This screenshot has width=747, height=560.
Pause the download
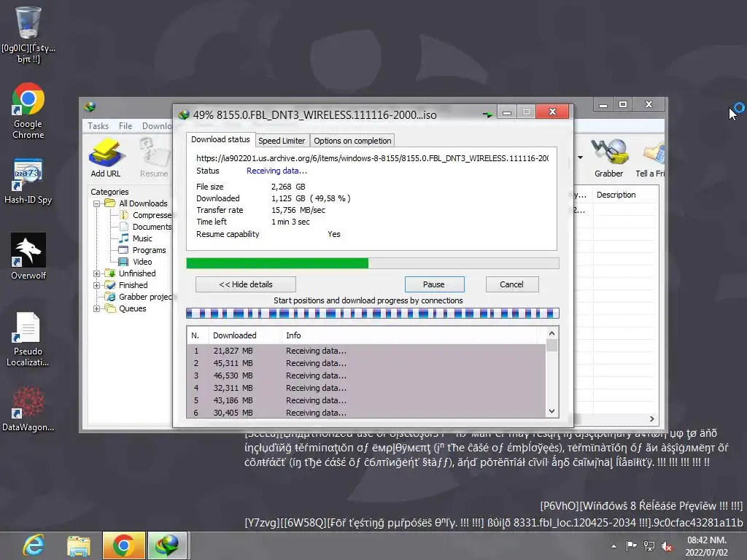(x=434, y=284)
